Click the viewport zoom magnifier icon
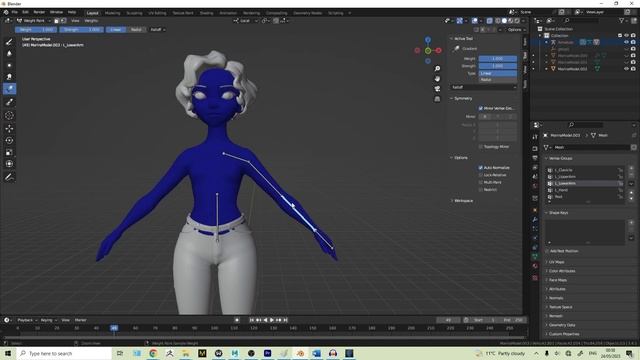Screen dimensions: 640x360 (437, 69)
